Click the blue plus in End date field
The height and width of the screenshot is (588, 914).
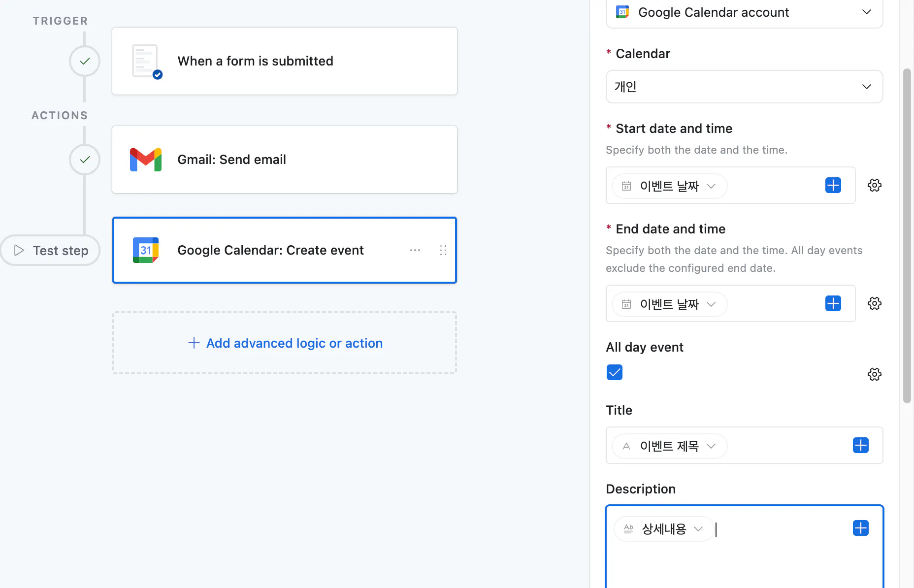(833, 303)
